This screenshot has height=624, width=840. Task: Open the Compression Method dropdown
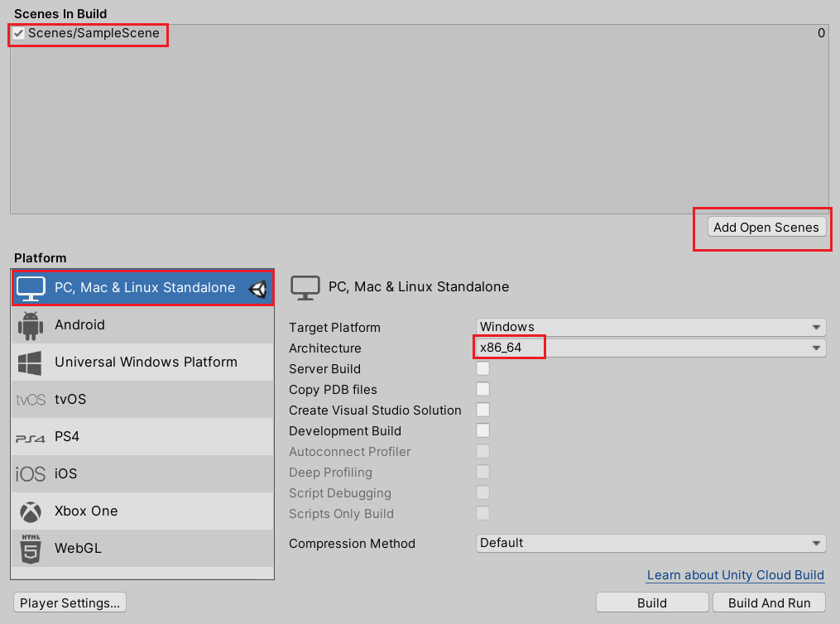coord(650,543)
